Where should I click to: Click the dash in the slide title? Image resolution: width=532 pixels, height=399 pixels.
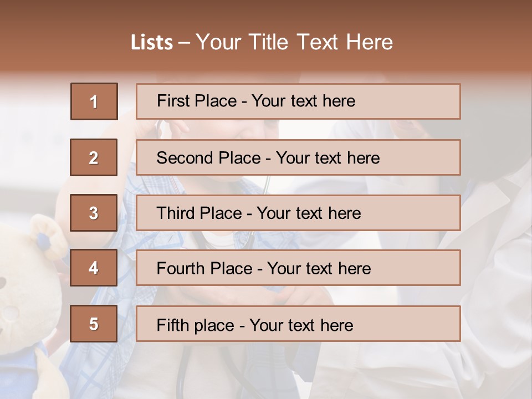pyautogui.click(x=184, y=43)
